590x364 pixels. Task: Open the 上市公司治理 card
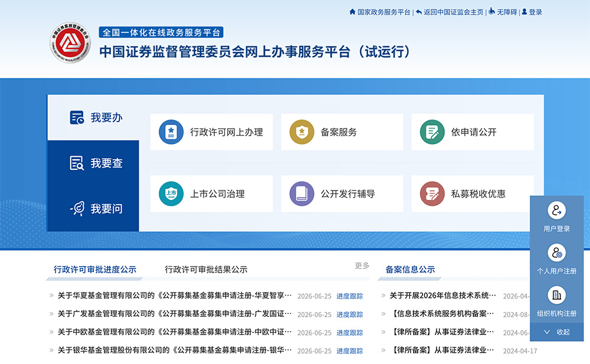(211, 194)
